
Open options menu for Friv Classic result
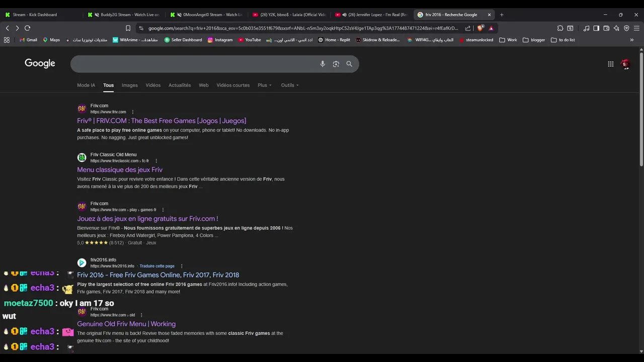(156, 161)
